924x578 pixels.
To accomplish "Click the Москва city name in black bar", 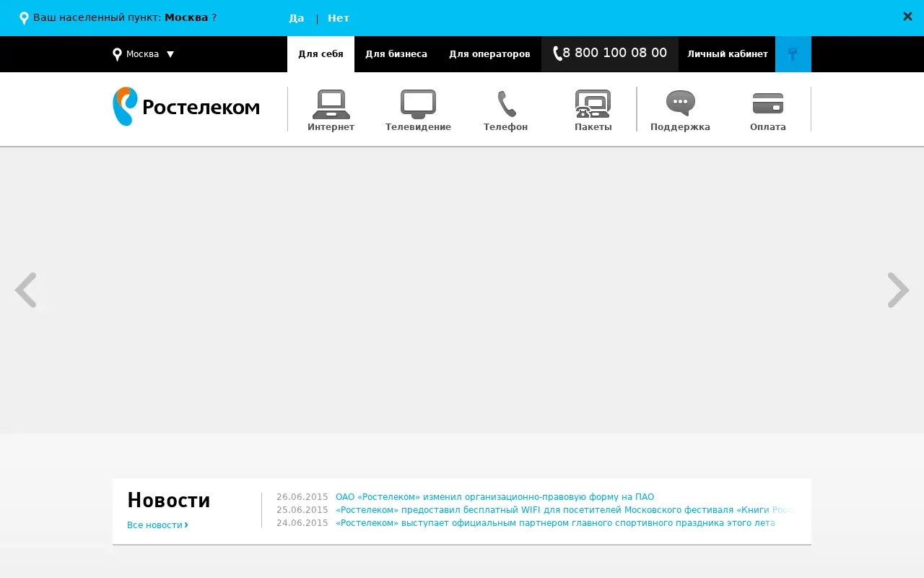I will (142, 54).
